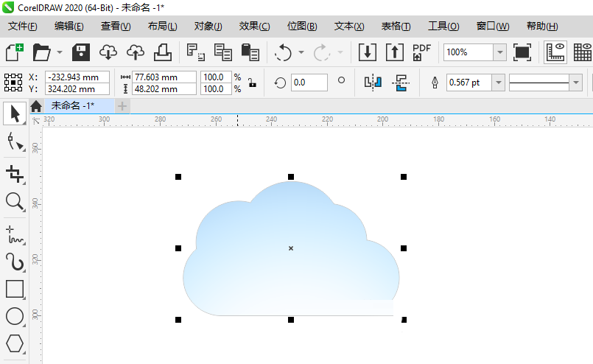Open the line style dropdown
593x364 pixels.
point(575,83)
